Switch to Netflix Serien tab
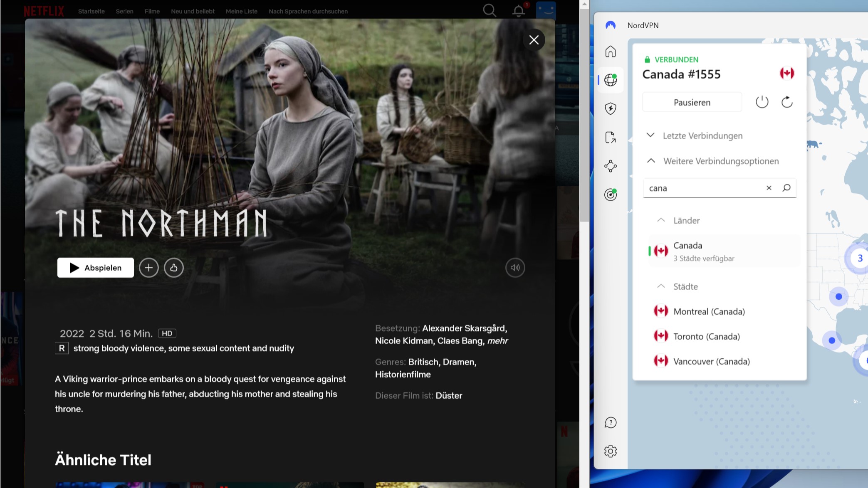This screenshot has height=488, width=868. 124,11
